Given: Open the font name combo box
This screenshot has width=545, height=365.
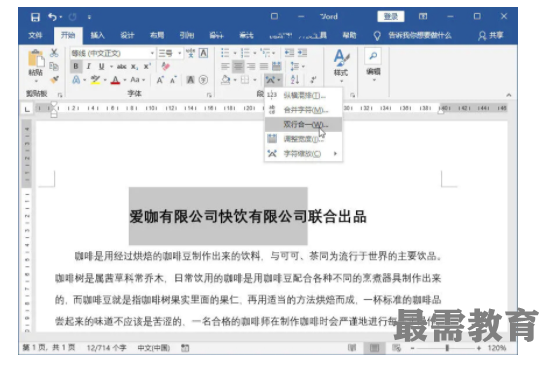Looking at the screenshot, I should click(x=113, y=53).
